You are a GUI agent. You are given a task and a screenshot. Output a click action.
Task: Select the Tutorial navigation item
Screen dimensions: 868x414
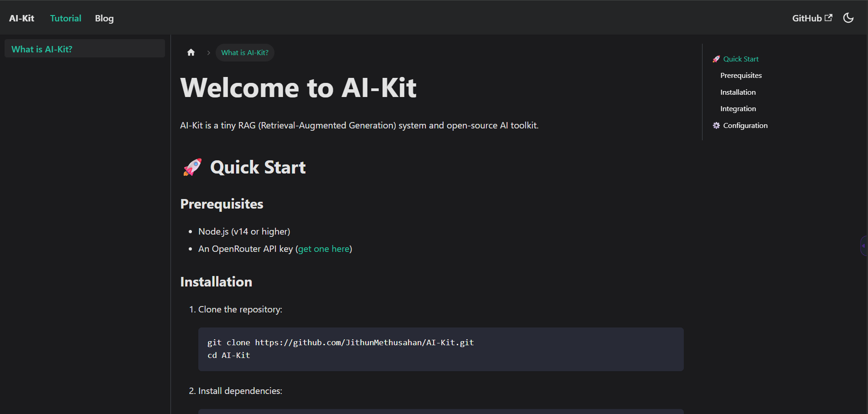(x=65, y=18)
